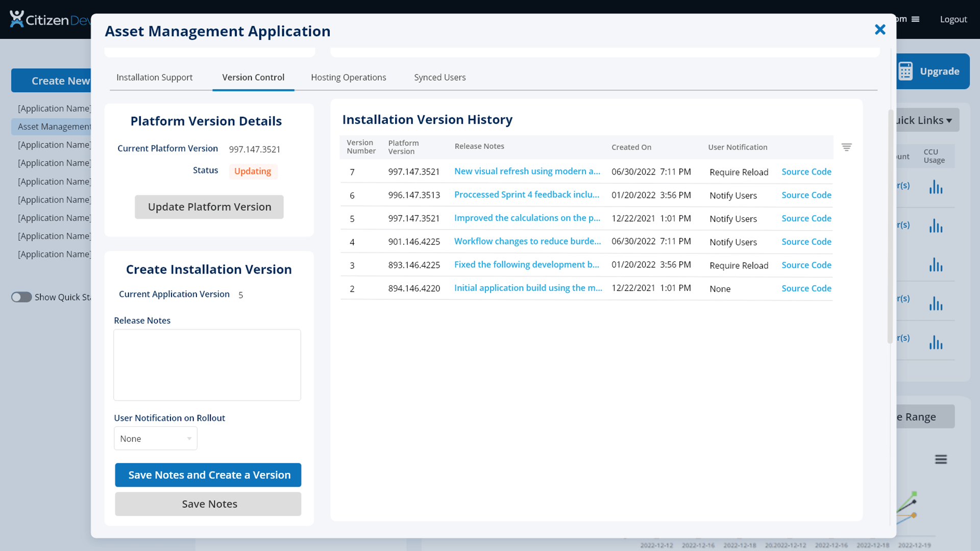Click the Version Control tab
Viewport: 980px width, 551px height.
click(253, 77)
